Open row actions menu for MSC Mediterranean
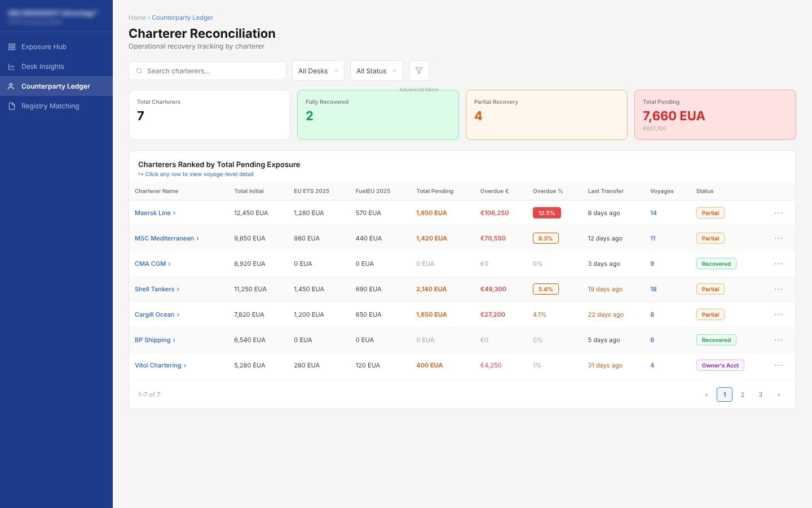Viewport: 812px width, 508px height. 779,238
